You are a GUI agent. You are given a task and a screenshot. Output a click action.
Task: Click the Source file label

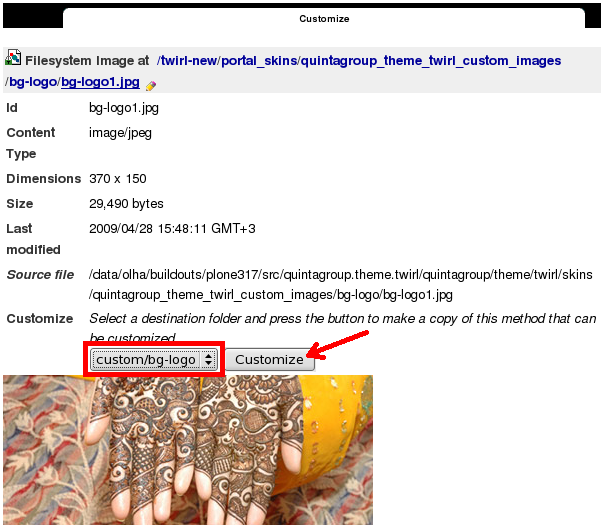[x=40, y=274]
